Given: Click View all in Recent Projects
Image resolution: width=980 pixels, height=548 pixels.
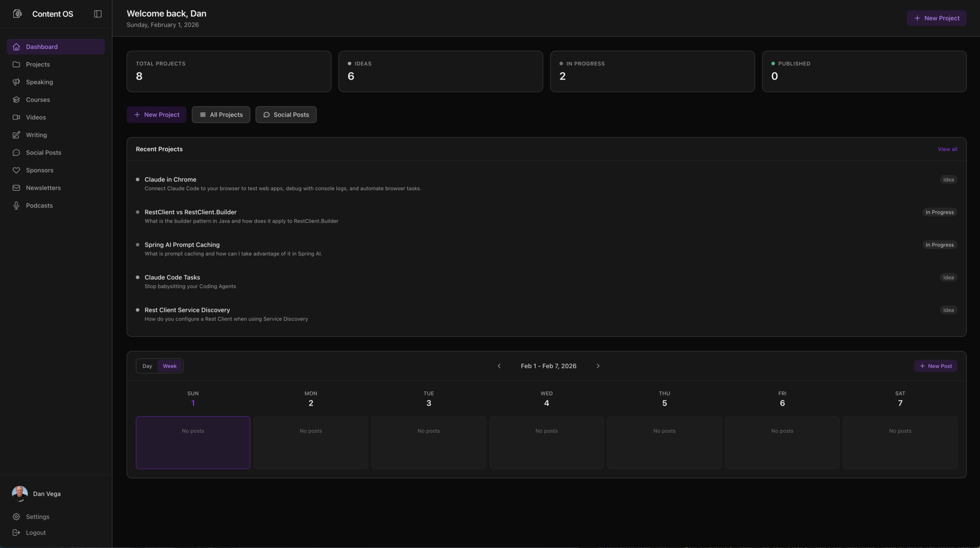Looking at the screenshot, I should [x=947, y=149].
